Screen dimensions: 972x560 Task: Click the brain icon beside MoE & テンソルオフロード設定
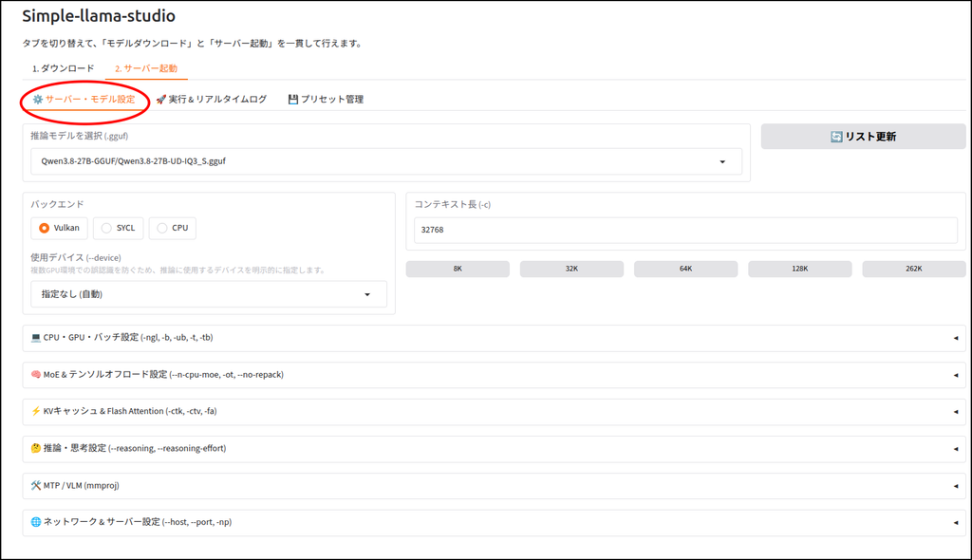(x=36, y=375)
